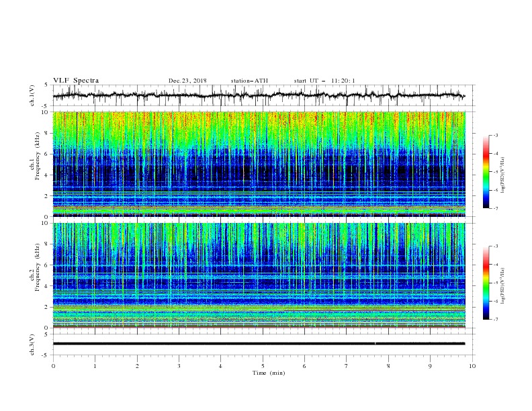Click bottom time axis tick label "6"
The width and height of the screenshot is (532, 411).
coord(304,366)
